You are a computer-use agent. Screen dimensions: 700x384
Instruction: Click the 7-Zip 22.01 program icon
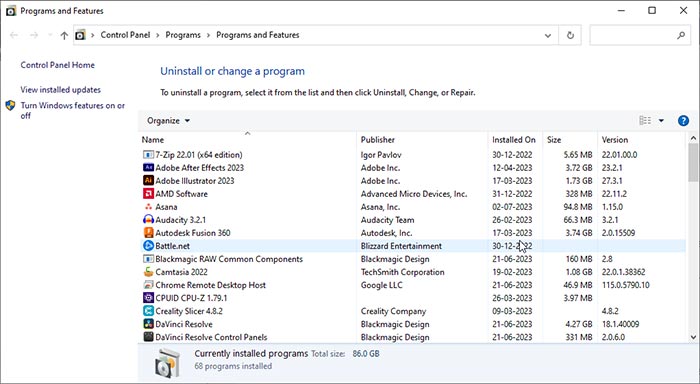pyautogui.click(x=148, y=154)
